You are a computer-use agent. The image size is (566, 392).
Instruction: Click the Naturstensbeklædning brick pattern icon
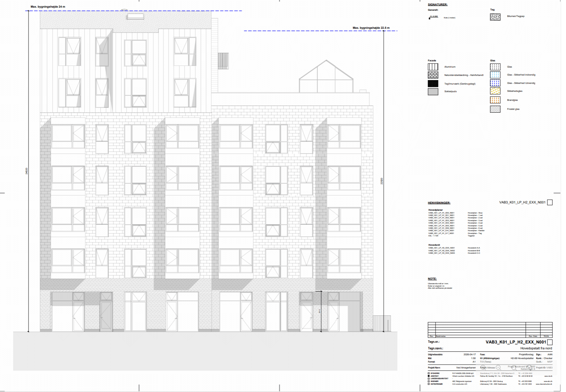433,75
